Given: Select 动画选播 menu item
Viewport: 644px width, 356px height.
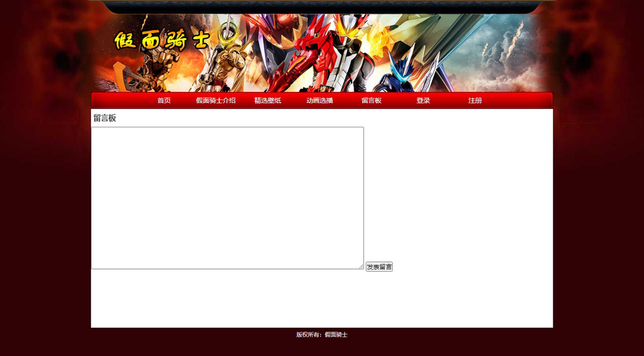Looking at the screenshot, I should 320,100.
